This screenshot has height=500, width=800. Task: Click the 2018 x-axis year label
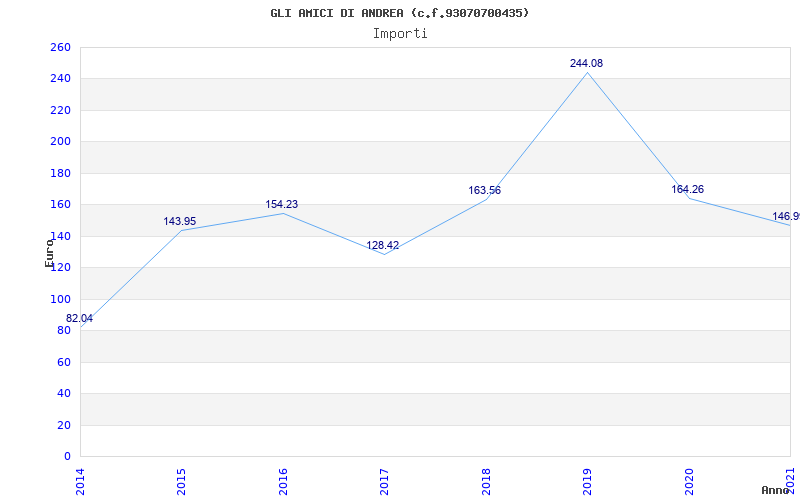(x=486, y=482)
